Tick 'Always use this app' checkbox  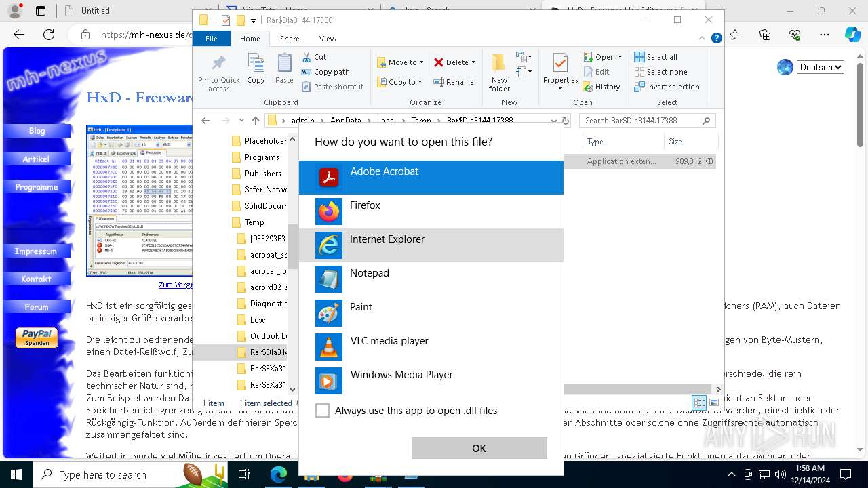[323, 411]
